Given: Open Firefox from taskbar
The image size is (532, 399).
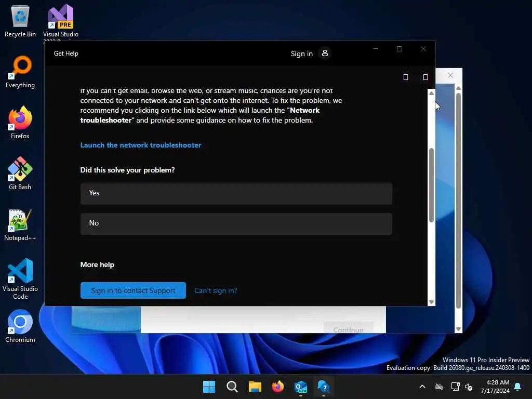Looking at the screenshot, I should click(278, 387).
